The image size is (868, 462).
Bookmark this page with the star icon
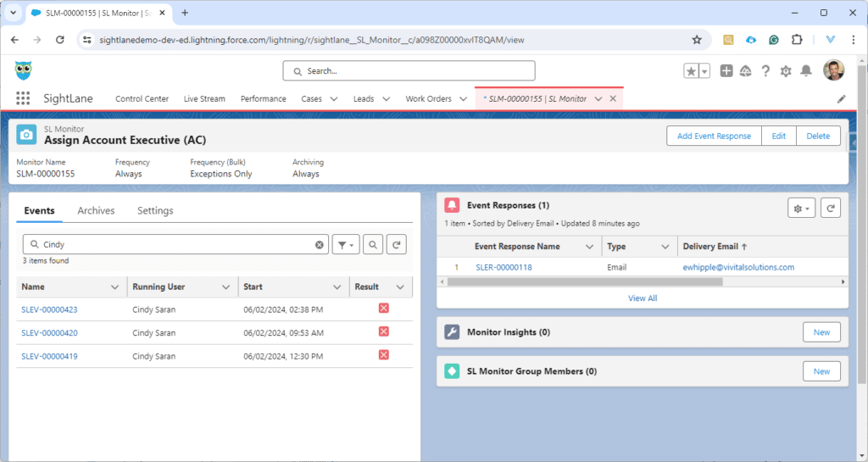(x=697, y=40)
